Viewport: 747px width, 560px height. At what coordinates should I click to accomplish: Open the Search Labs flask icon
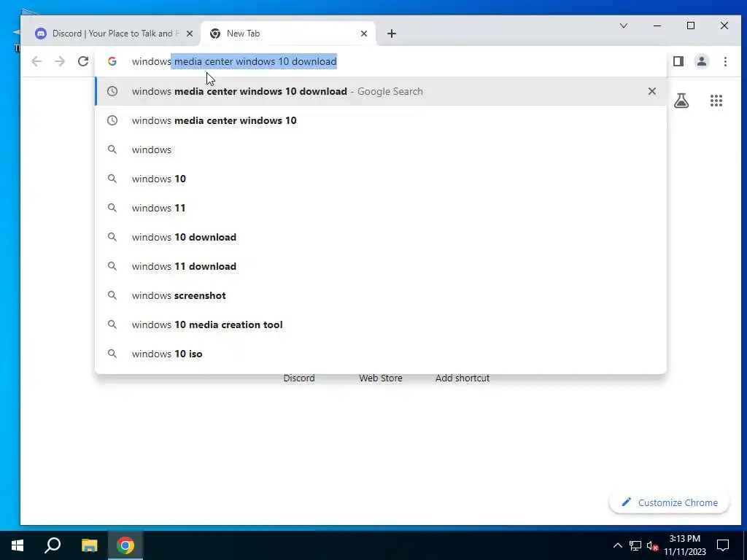[x=681, y=101]
